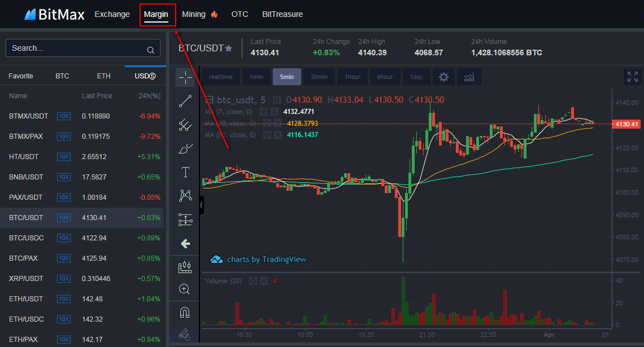This screenshot has height=347, width=644.
Task: Select the XABCD pattern tool
Action: (x=185, y=196)
